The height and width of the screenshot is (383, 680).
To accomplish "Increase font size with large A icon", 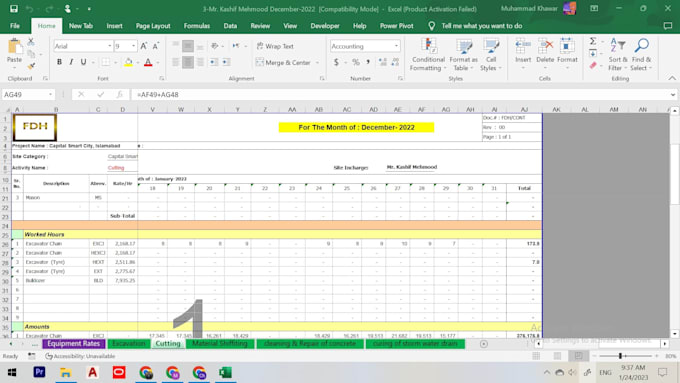I will [x=144, y=46].
